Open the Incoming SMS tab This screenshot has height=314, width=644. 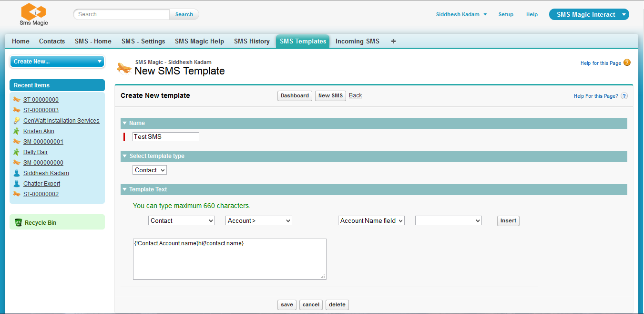coord(358,42)
